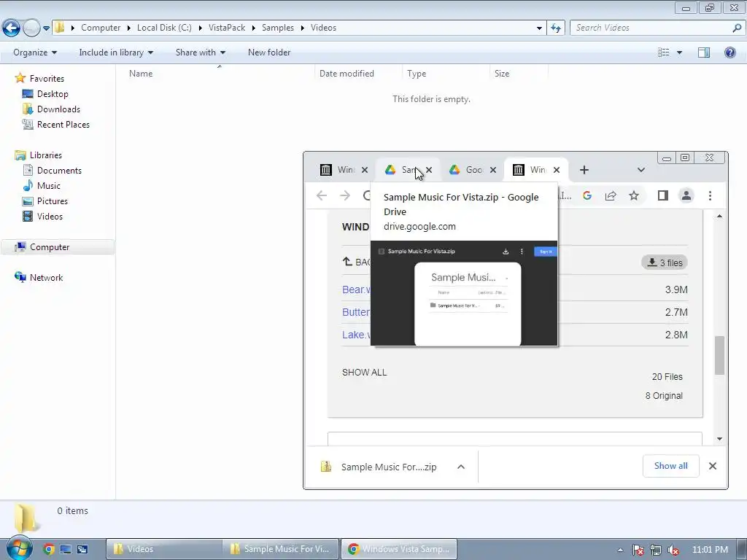
Task: Expand the dropdown arrow after Samples breadcrumb
Action: [x=303, y=28]
